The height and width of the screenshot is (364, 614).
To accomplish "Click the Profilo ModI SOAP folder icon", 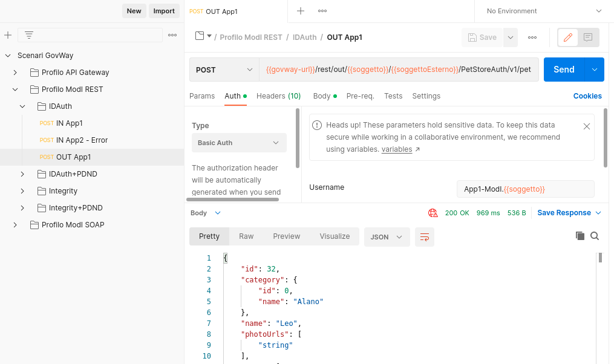I will click(34, 225).
